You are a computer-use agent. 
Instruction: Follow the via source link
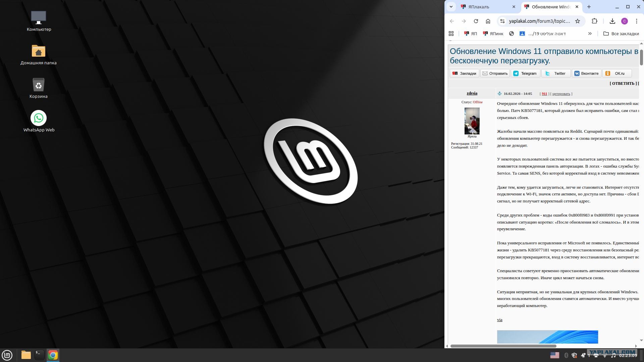click(x=499, y=320)
